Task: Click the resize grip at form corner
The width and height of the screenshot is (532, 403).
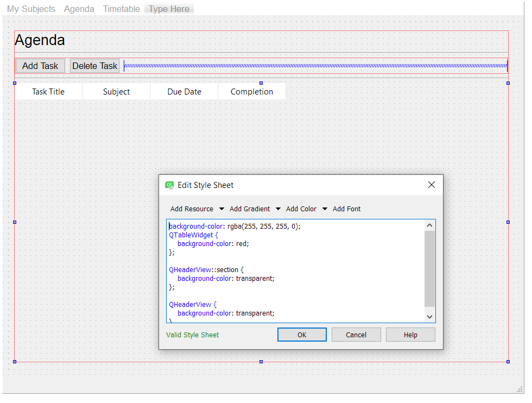Action: pyautogui.click(x=520, y=389)
